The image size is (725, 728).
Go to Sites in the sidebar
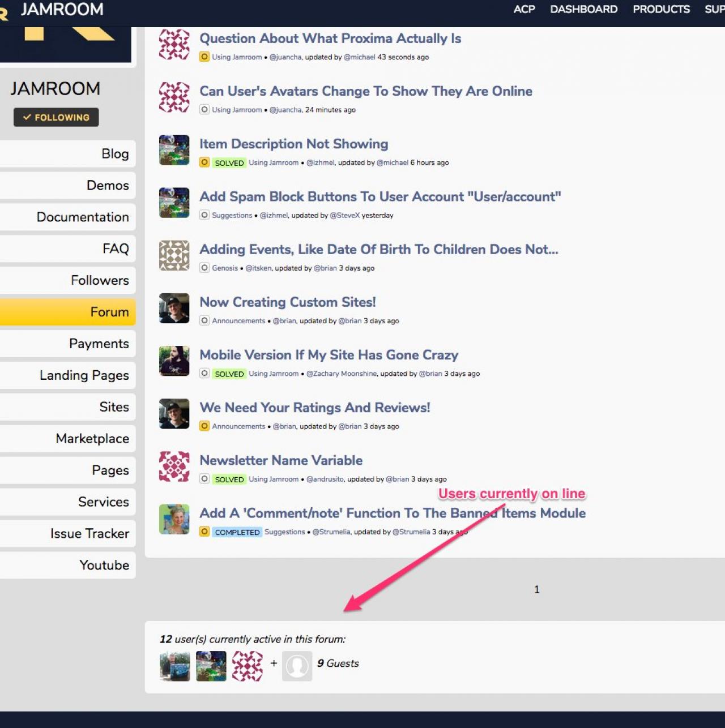point(67,408)
